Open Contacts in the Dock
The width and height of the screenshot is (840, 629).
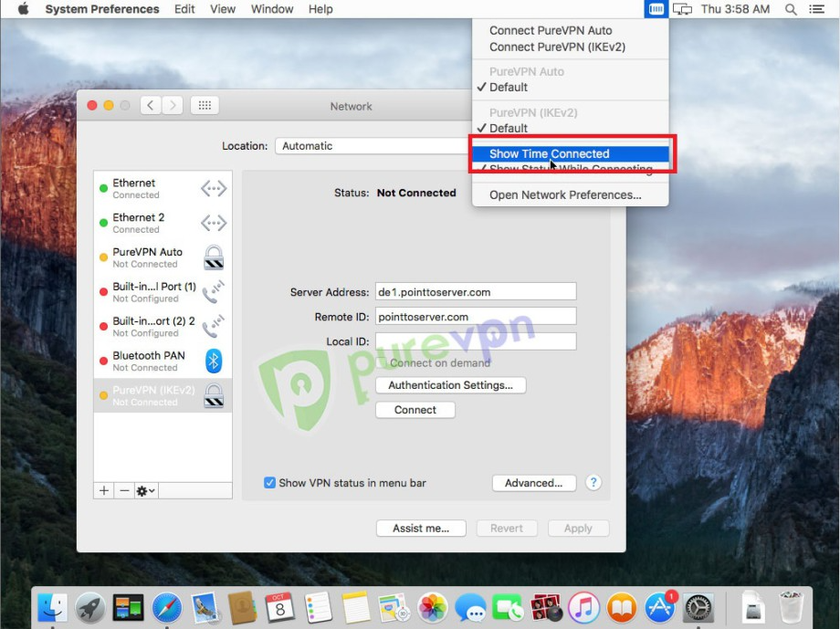click(x=242, y=608)
